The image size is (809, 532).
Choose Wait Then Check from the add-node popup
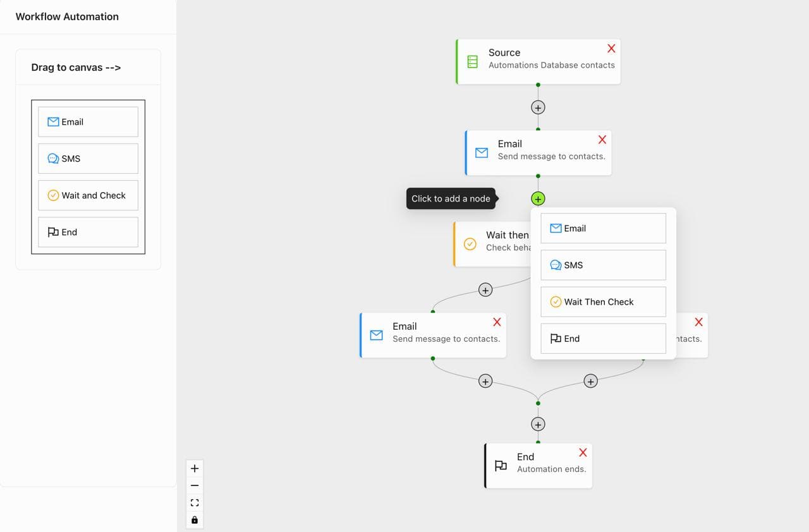[x=602, y=301]
